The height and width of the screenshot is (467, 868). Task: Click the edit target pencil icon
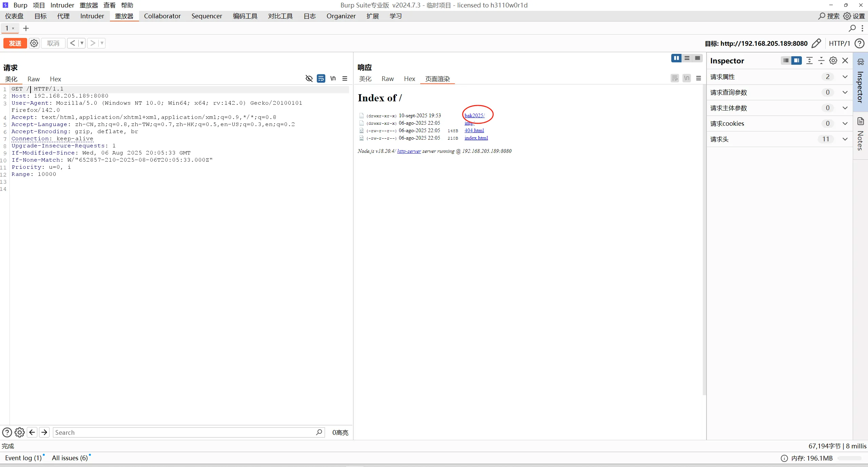[816, 43]
